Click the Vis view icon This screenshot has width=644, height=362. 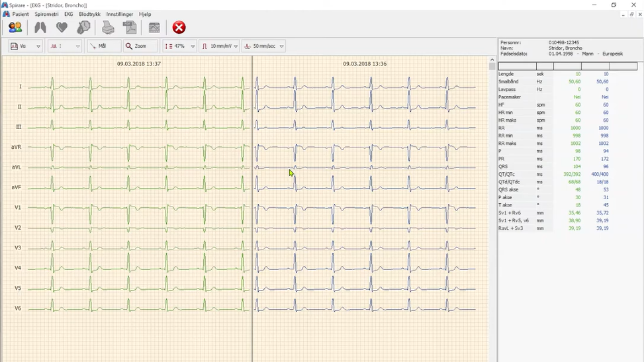[x=14, y=46]
